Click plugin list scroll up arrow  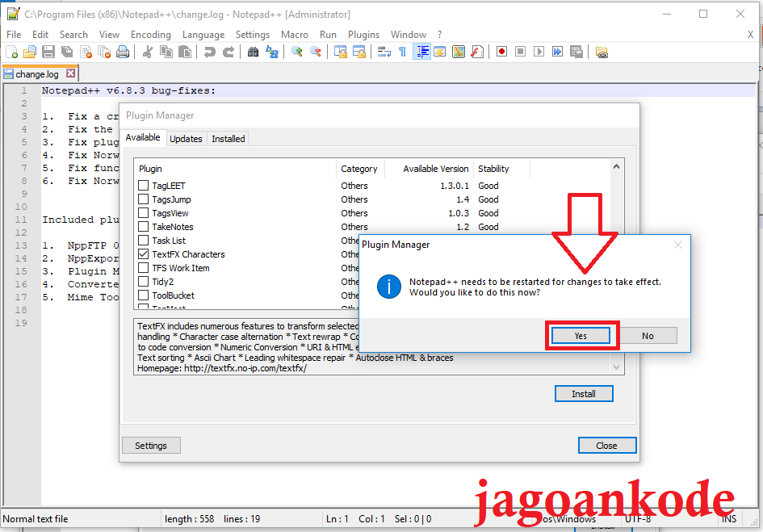pos(616,166)
